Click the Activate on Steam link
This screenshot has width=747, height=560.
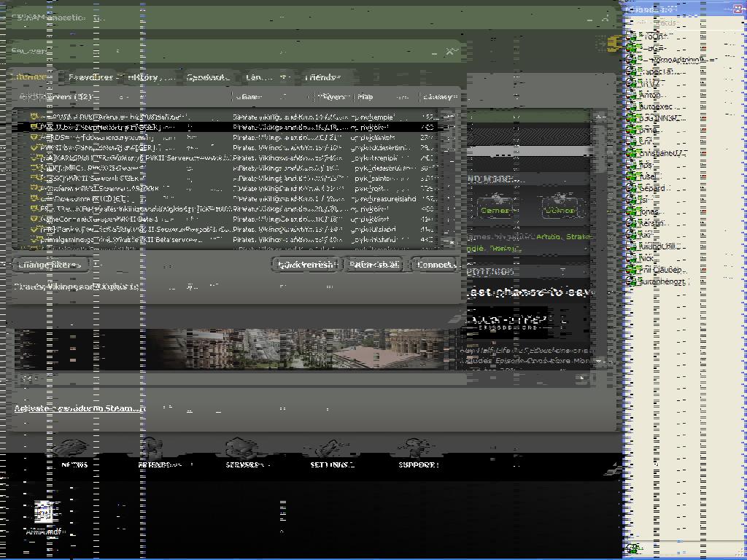pyautogui.click(x=79, y=408)
